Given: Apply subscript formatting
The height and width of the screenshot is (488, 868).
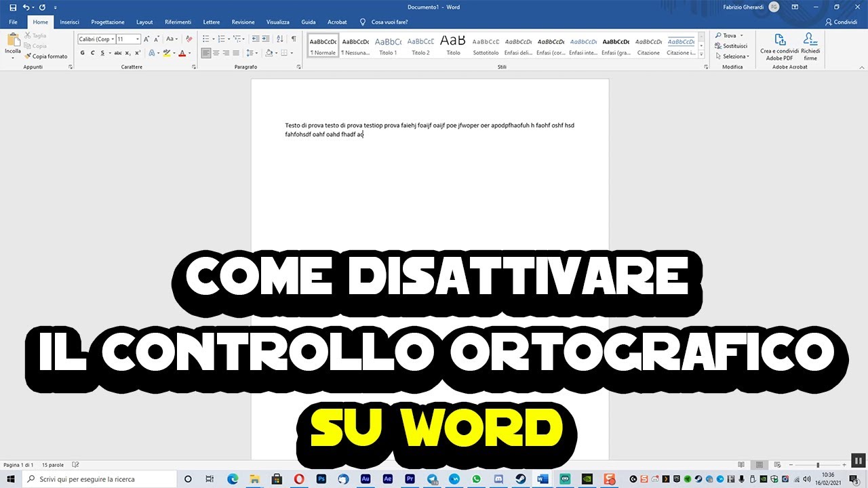Looking at the screenshot, I should click(127, 53).
